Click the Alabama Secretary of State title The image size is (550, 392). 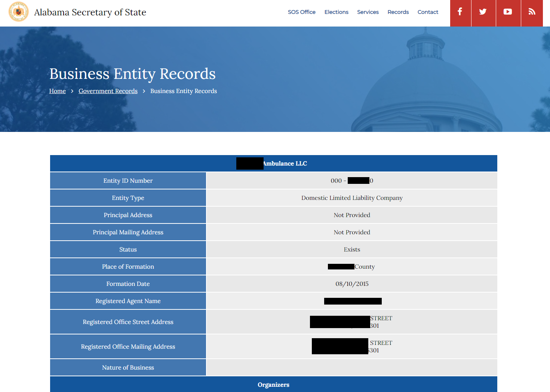tap(90, 12)
